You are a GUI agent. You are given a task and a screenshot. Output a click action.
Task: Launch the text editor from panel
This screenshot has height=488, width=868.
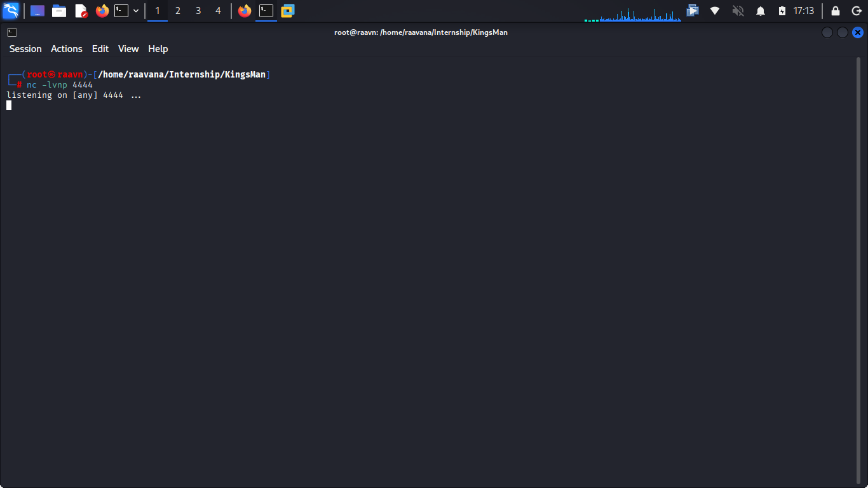point(81,11)
